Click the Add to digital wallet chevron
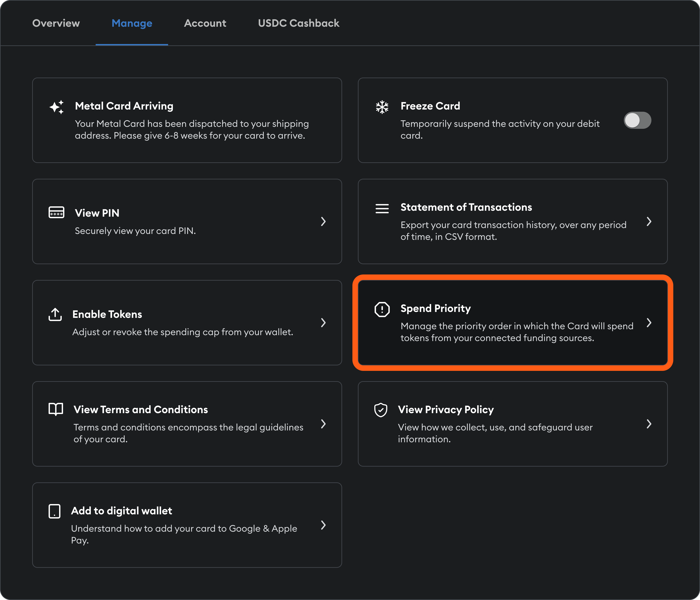The height and width of the screenshot is (600, 700). coord(323,525)
